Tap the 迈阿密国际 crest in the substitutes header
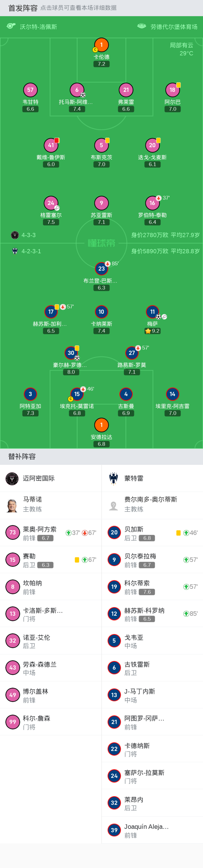Viewport: 203px width, 868px height. [x=12, y=478]
